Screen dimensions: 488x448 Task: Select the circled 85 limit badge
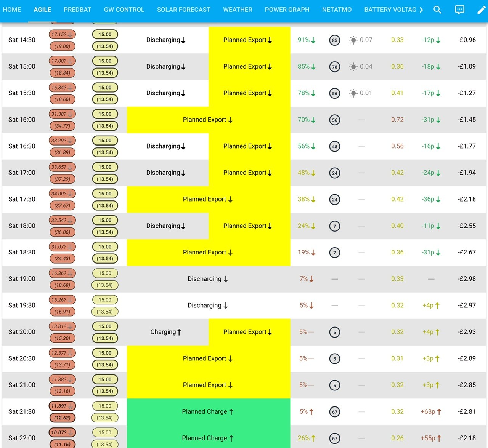coord(334,40)
